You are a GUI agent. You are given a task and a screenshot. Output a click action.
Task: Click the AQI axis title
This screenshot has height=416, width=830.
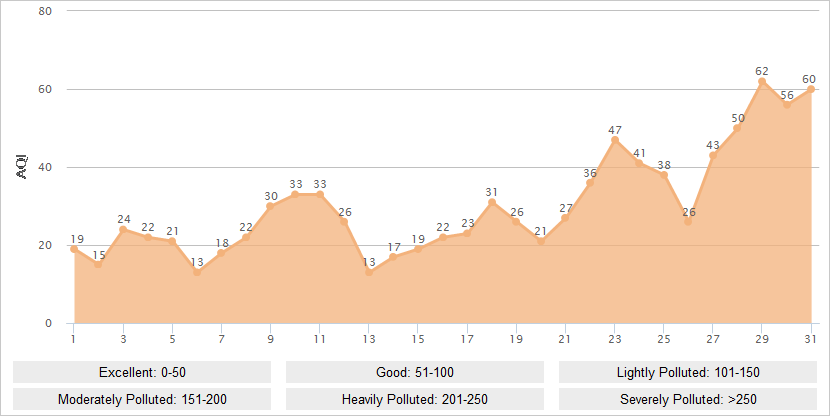22,167
